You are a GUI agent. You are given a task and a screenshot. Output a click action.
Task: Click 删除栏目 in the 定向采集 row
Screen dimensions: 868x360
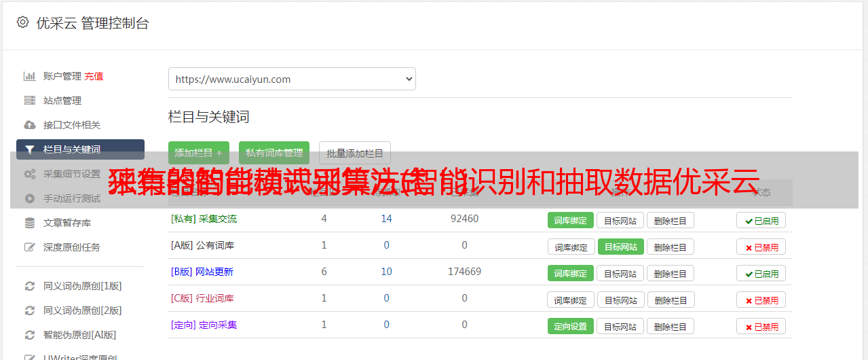tap(671, 326)
